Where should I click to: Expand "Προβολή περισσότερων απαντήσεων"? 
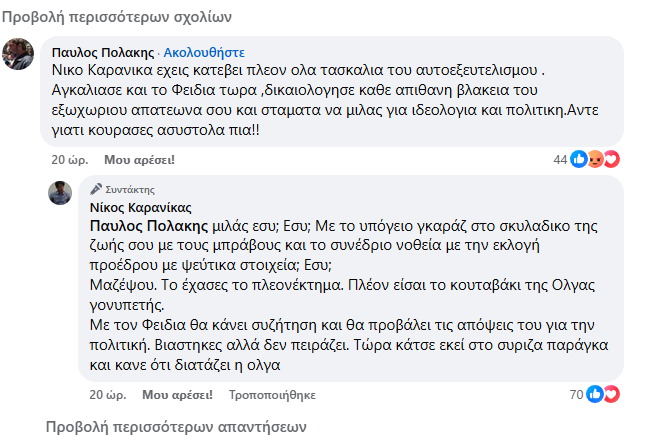pos(175,427)
